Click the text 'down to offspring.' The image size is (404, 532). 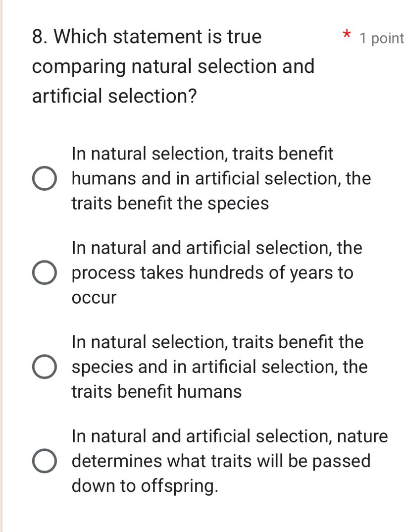(145, 486)
